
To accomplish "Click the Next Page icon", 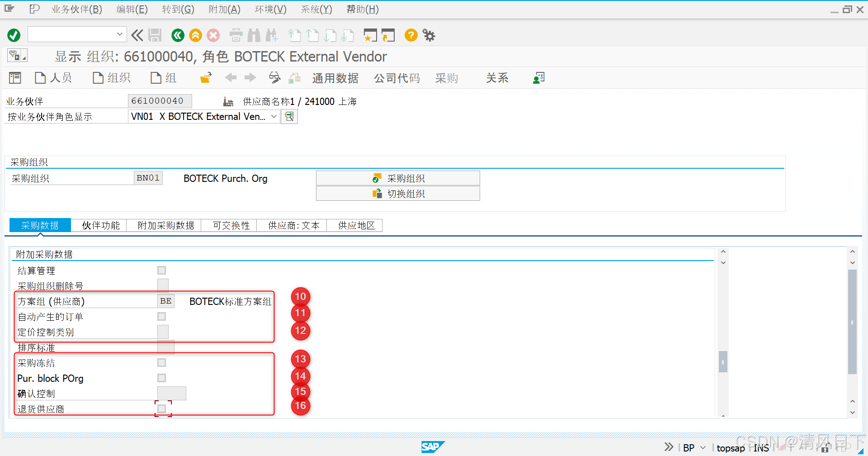I will click(x=330, y=35).
